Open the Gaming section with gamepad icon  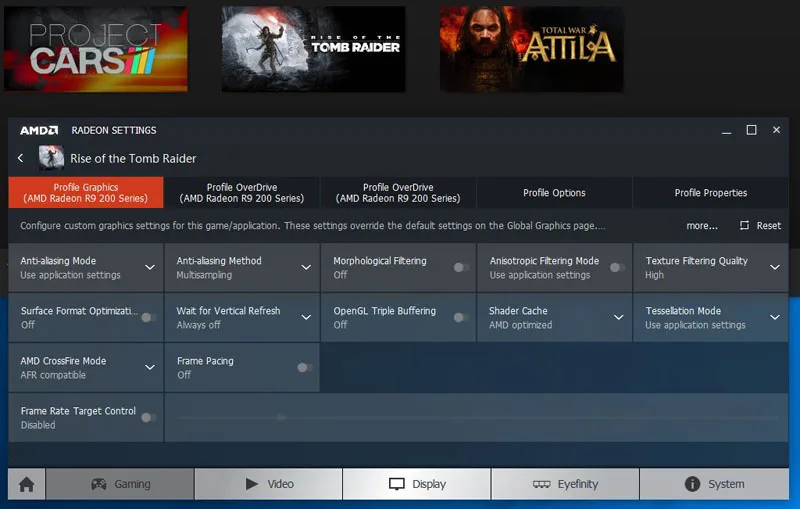120,484
